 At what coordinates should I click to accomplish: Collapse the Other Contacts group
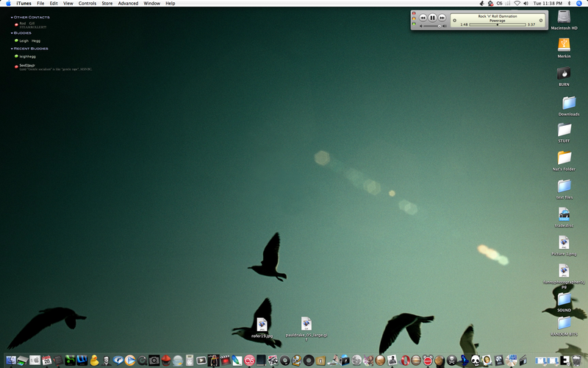[x=12, y=17]
